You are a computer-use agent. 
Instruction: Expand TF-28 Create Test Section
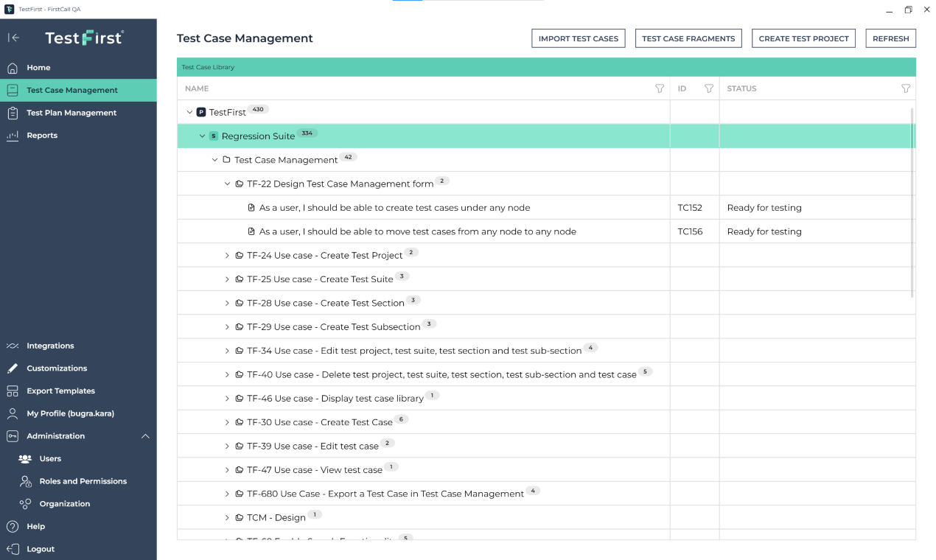[227, 303]
